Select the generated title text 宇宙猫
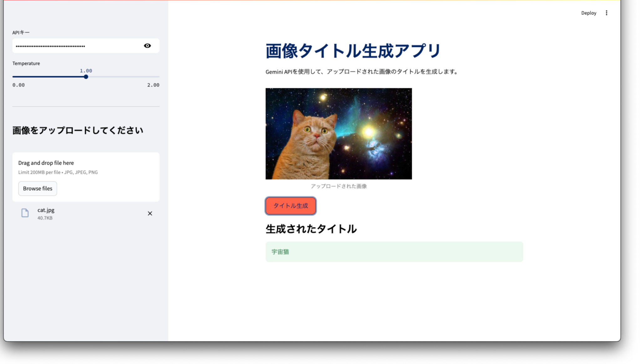Image resolution: width=641 pixels, height=364 pixels. [x=280, y=252]
